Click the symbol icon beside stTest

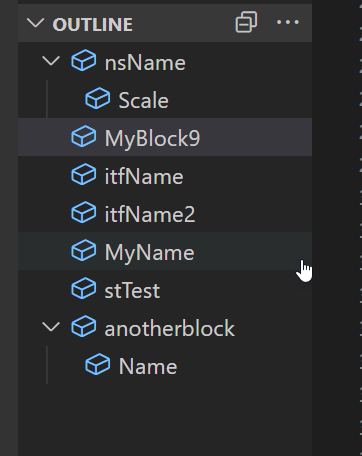pyautogui.click(x=84, y=289)
